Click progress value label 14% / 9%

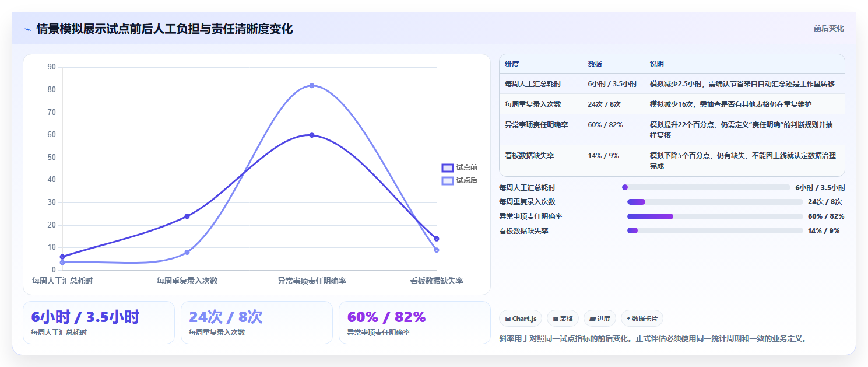point(824,230)
